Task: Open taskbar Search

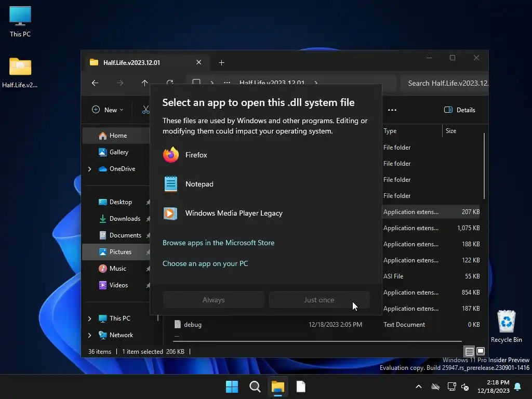Action: pyautogui.click(x=255, y=387)
